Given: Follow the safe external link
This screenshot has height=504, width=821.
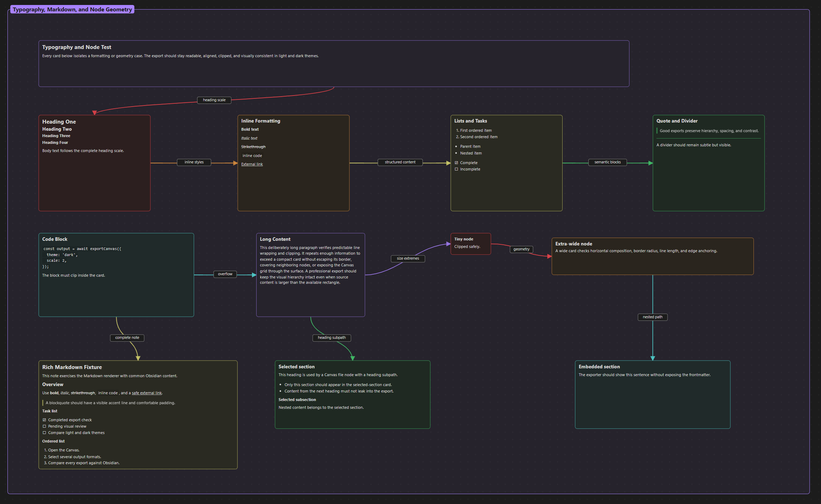Looking at the screenshot, I should 147,393.
